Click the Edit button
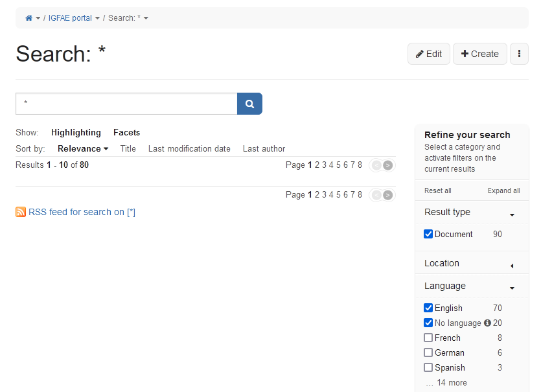Screen dimensions: 541x392 [x=428, y=54]
